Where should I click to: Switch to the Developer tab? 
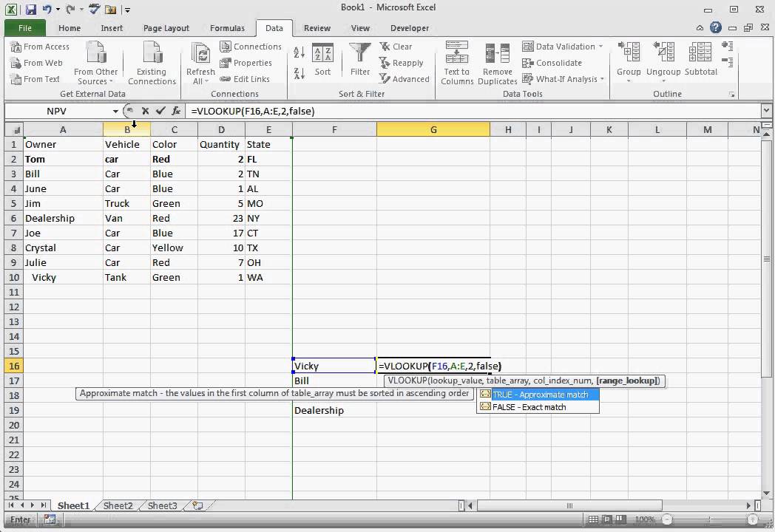pos(410,28)
